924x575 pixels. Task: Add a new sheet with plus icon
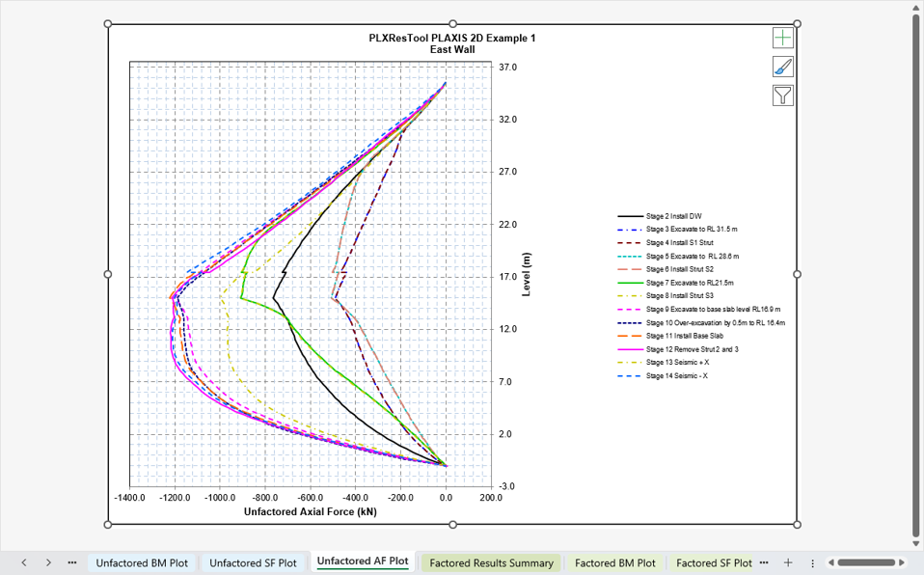(788, 562)
